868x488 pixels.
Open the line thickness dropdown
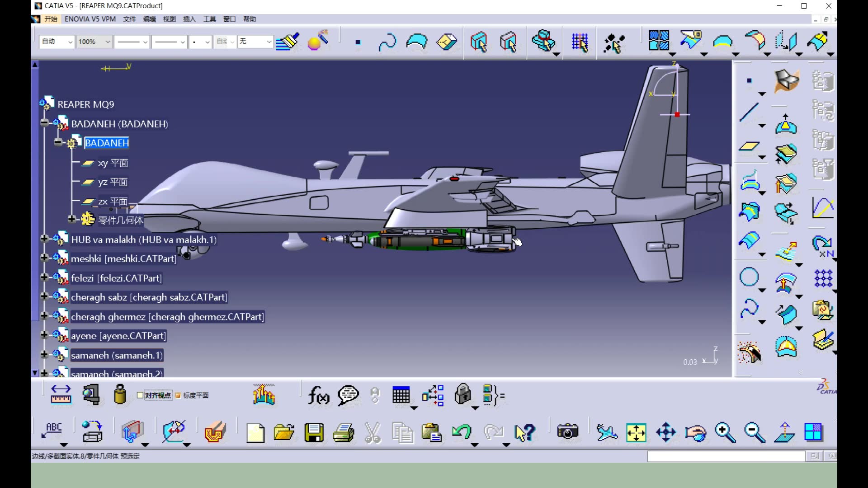click(x=131, y=42)
